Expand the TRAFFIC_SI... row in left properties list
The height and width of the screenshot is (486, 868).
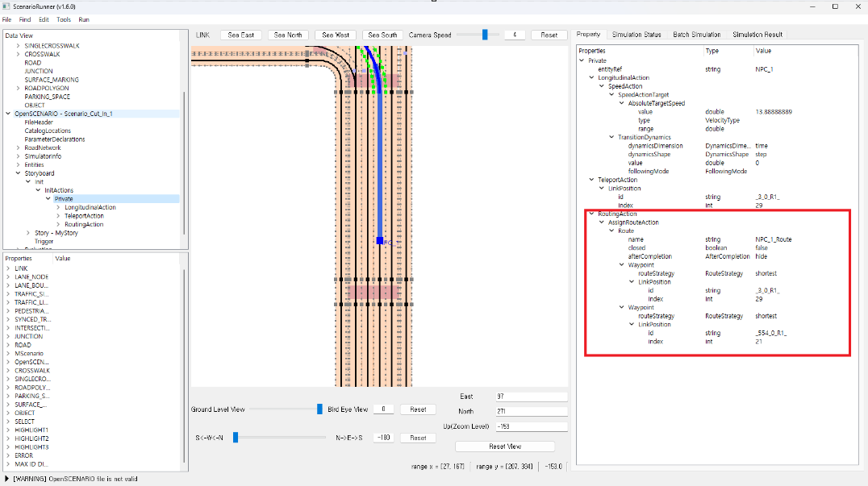tap(7, 293)
